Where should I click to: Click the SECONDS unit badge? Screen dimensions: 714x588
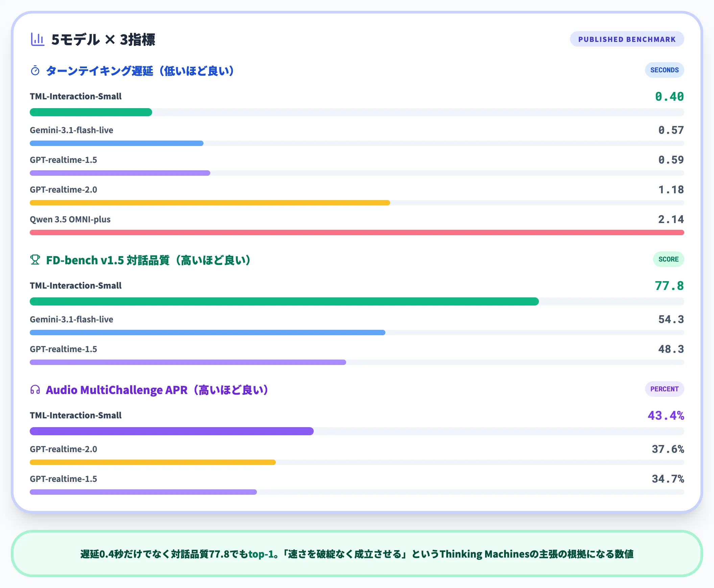pos(665,70)
